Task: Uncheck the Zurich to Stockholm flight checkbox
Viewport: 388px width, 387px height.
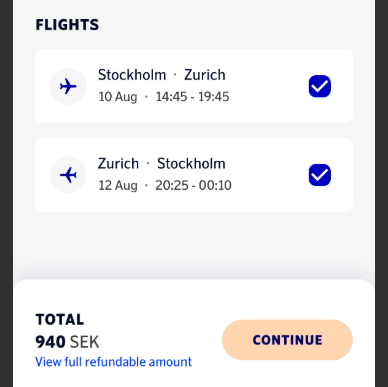Action: coord(320,175)
